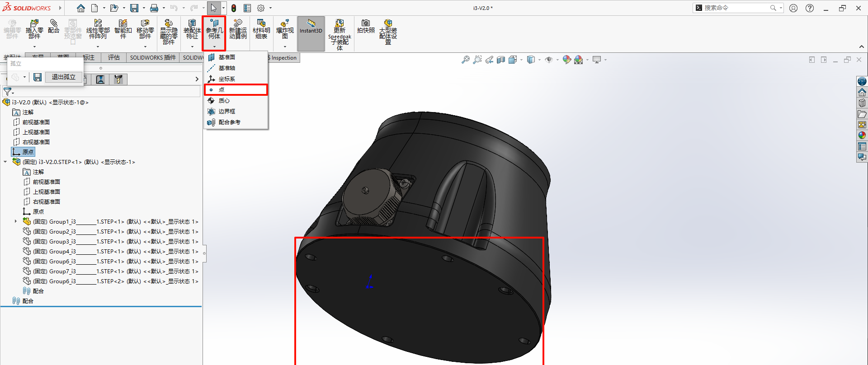The image size is (868, 365).
Task: Click 新建运动算例 (New Motion Study)
Action: (238, 29)
